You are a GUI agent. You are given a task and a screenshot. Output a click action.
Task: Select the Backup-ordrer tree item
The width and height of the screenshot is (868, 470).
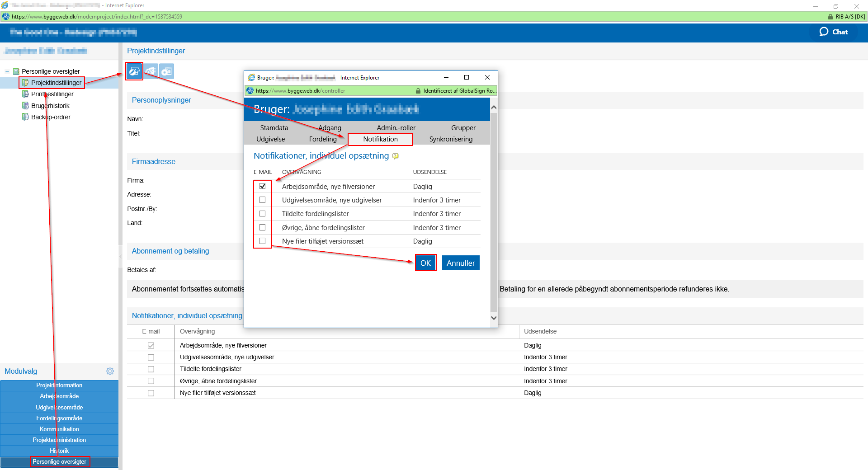(51, 117)
